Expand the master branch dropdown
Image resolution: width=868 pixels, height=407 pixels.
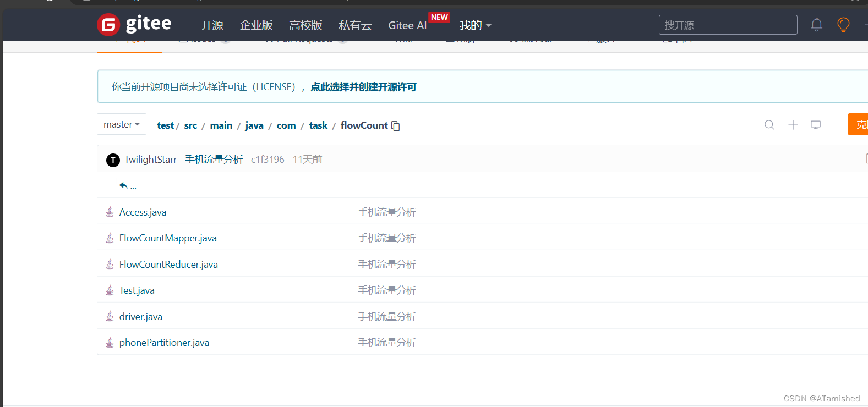[122, 124]
